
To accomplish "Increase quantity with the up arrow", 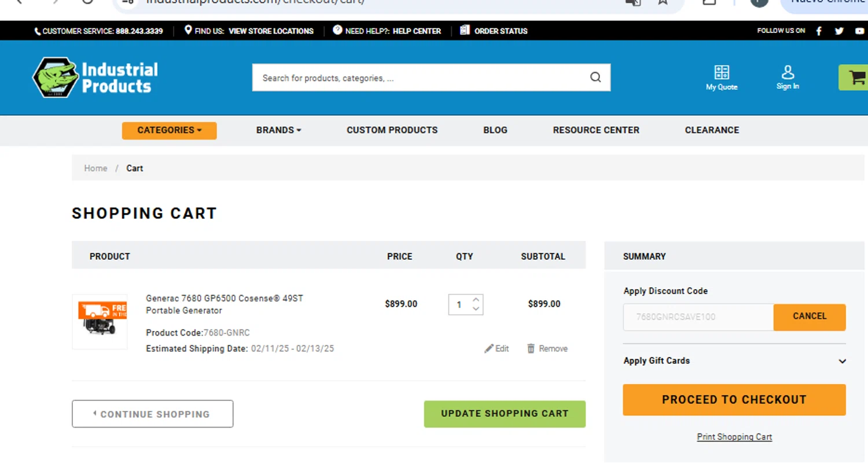I will pos(476,300).
